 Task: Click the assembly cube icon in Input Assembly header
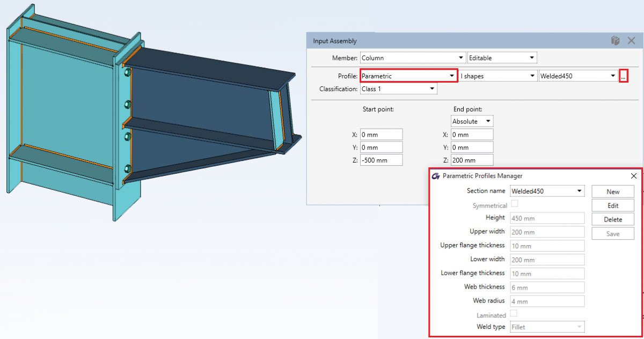tap(615, 40)
